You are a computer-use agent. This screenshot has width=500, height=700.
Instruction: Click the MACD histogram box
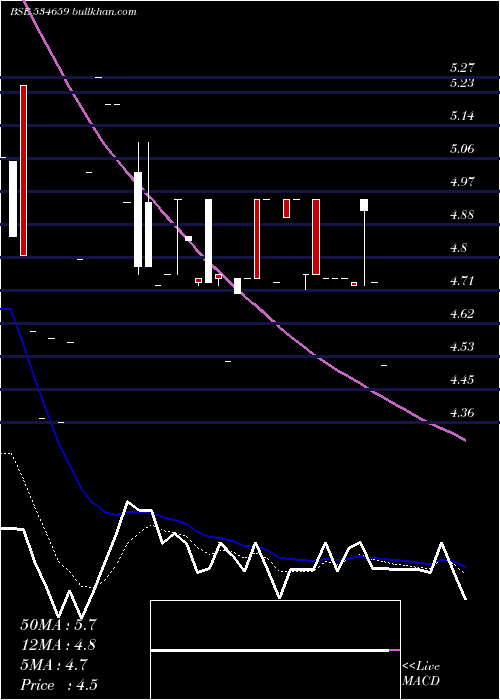click(275, 650)
